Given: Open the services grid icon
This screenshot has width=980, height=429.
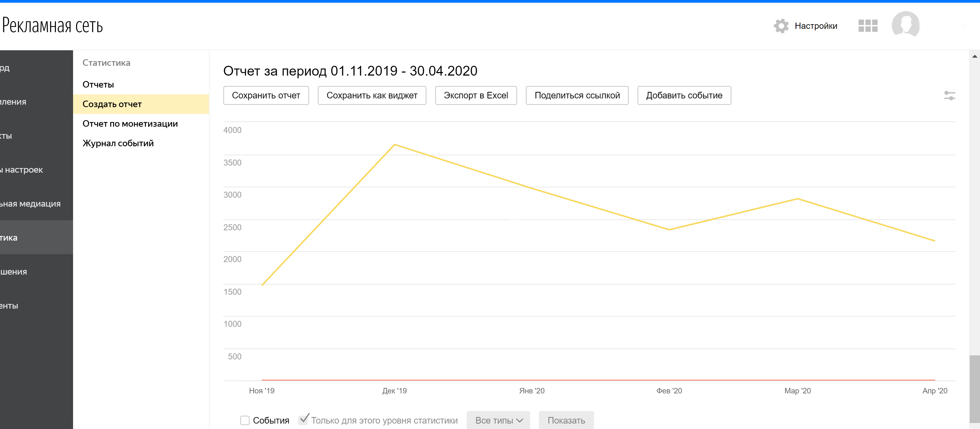Looking at the screenshot, I should coord(868,26).
